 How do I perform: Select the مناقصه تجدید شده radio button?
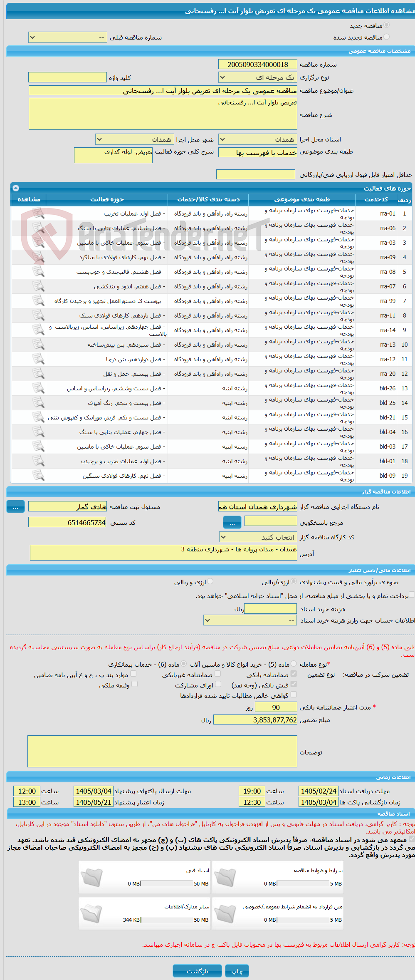[387, 37]
